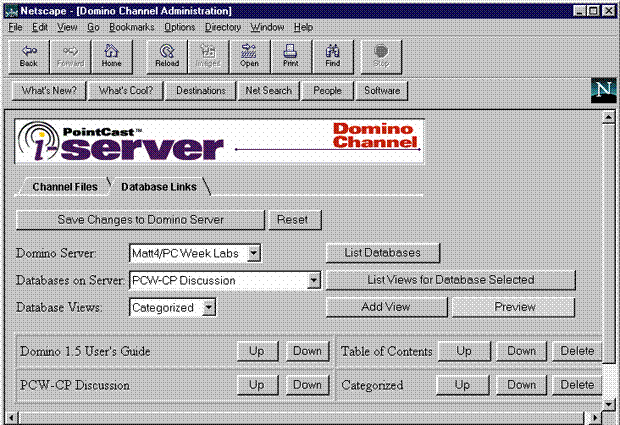Open the View menu
Image resolution: width=620 pixels, height=425 pixels.
67,27
